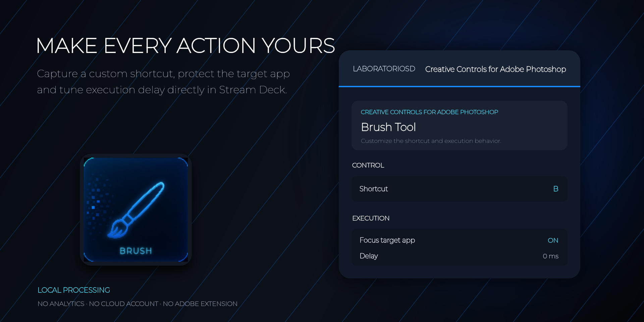Toggle Focus target app ON value
This screenshot has height=322, width=644.
(x=553, y=240)
